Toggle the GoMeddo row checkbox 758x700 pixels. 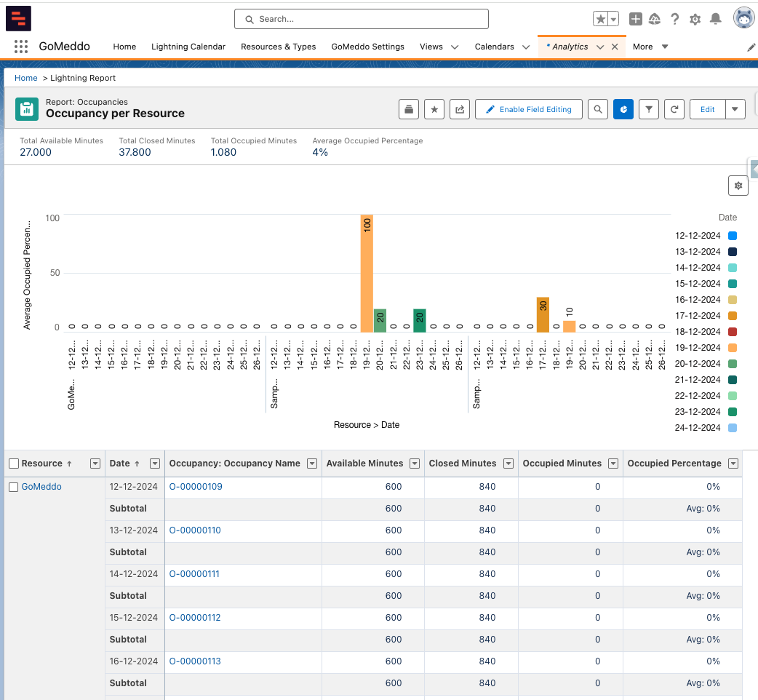point(14,487)
